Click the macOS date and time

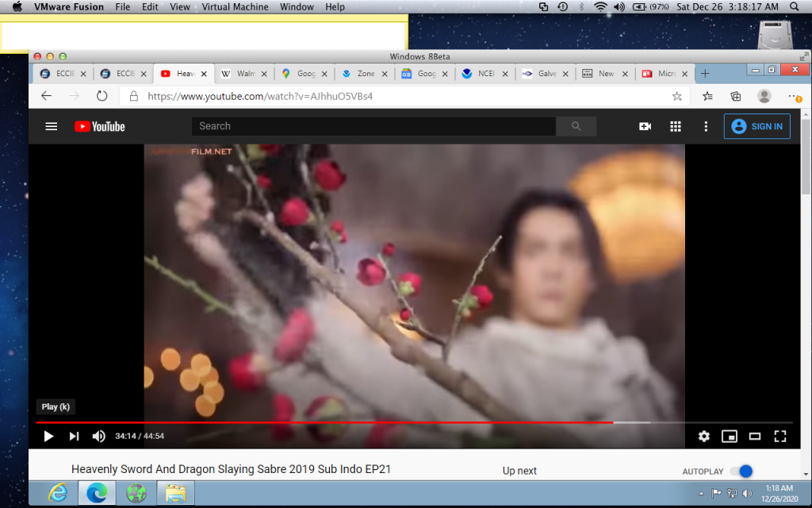coord(727,6)
